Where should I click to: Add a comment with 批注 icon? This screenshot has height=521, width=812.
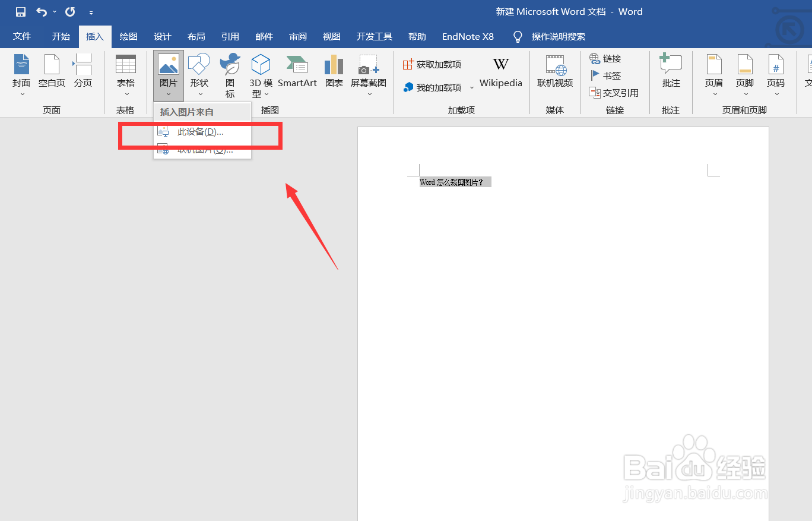coord(671,71)
